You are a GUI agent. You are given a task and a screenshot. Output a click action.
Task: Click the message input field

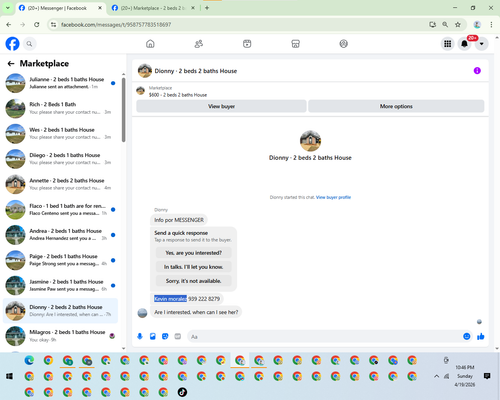[325, 337]
